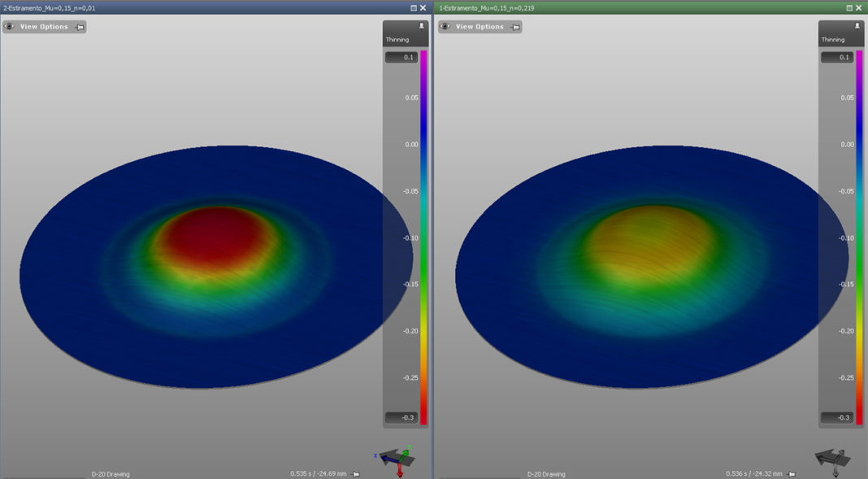Image resolution: width=868 pixels, height=479 pixels.
Task: Toggle the pin beside the 0.536 s timestamp
Action: tap(791, 472)
